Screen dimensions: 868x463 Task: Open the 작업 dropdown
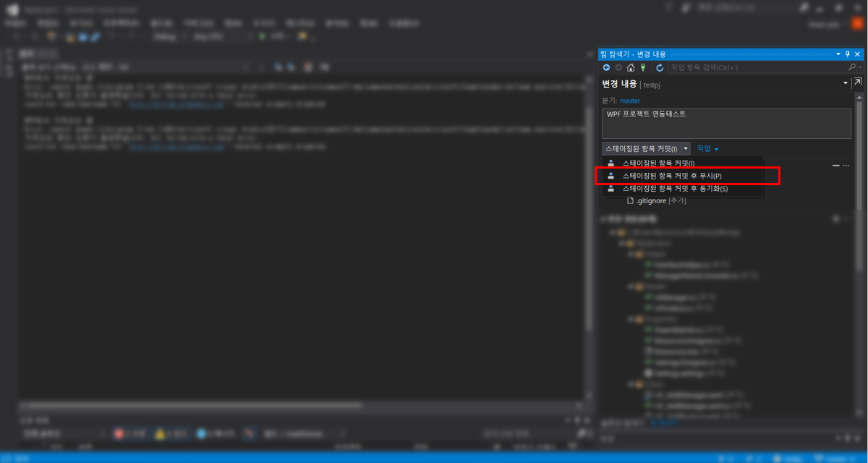(707, 148)
